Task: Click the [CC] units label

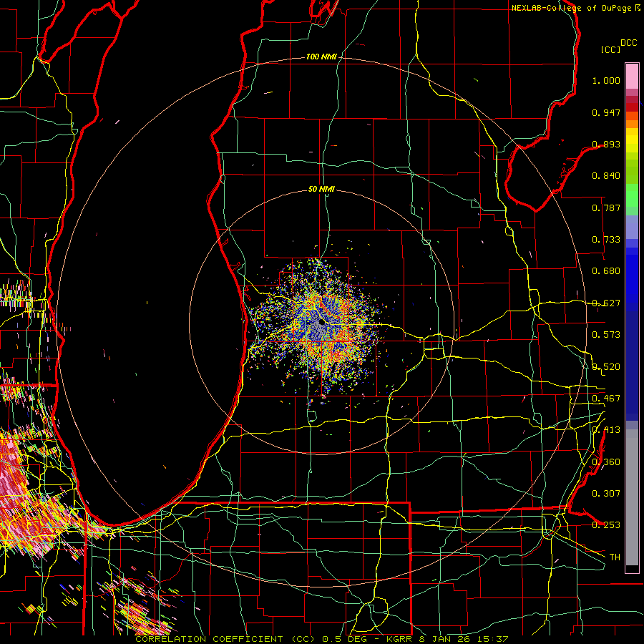Action: click(x=611, y=49)
